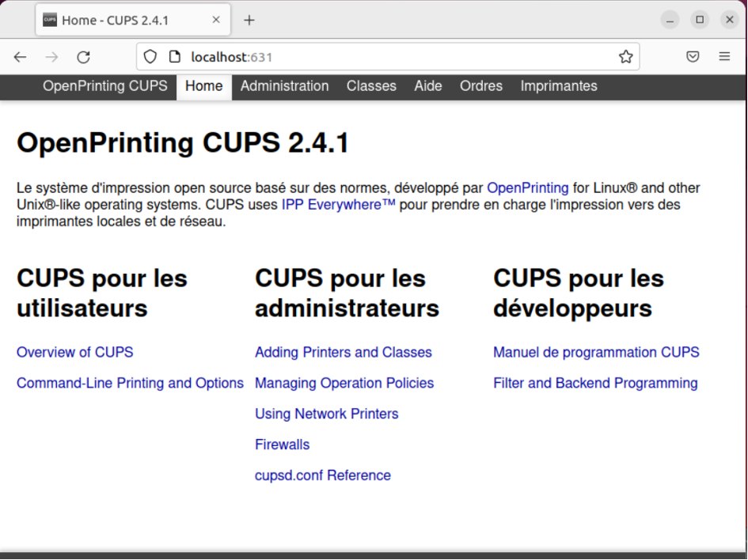This screenshot has width=748, height=560.
Task: Reload the CUPS page
Action: [83, 57]
